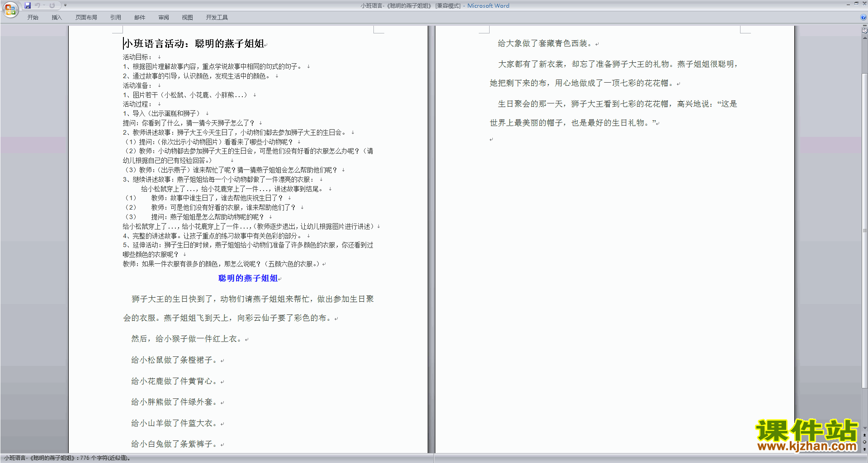Click the line 给小白兔做了条紫裤子。

pyautogui.click(x=175, y=444)
